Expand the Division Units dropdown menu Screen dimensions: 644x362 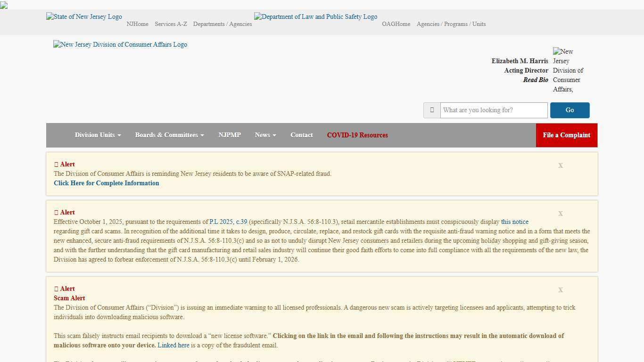click(98, 135)
